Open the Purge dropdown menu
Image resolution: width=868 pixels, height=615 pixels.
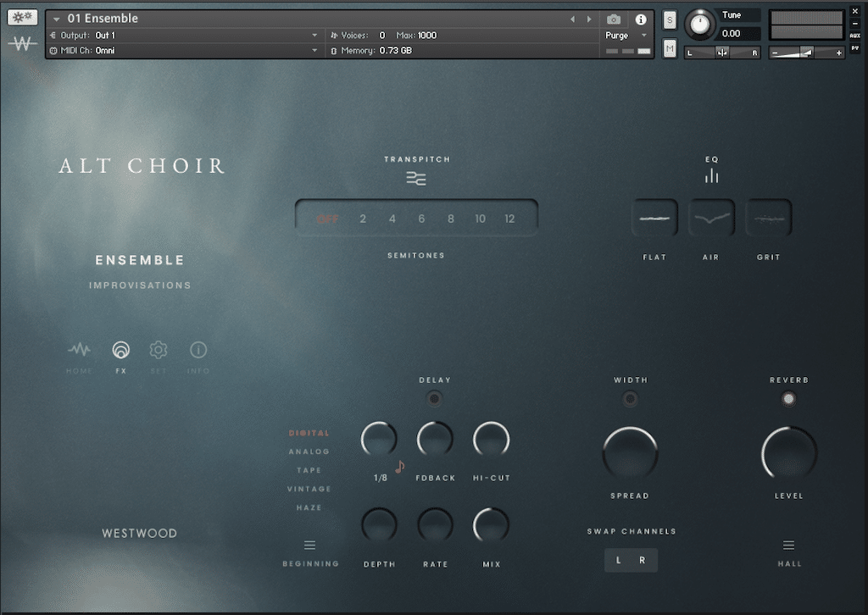(626, 36)
